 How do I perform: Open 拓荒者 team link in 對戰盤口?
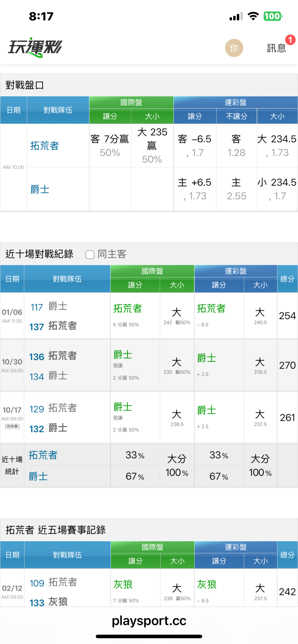tap(45, 146)
